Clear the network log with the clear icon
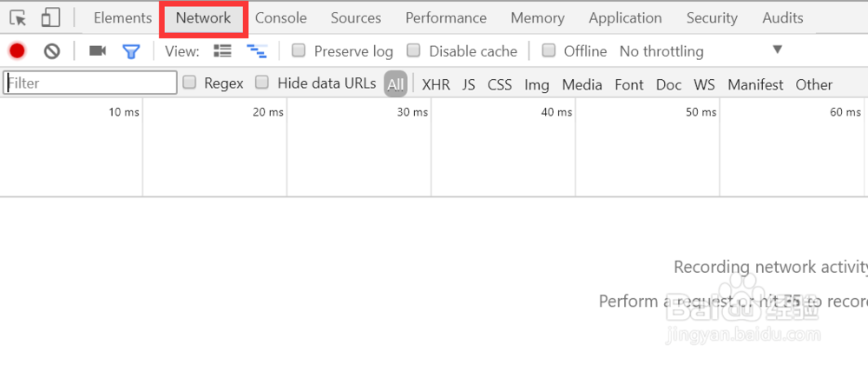Viewport: 868px width, 365px height. pos(52,51)
